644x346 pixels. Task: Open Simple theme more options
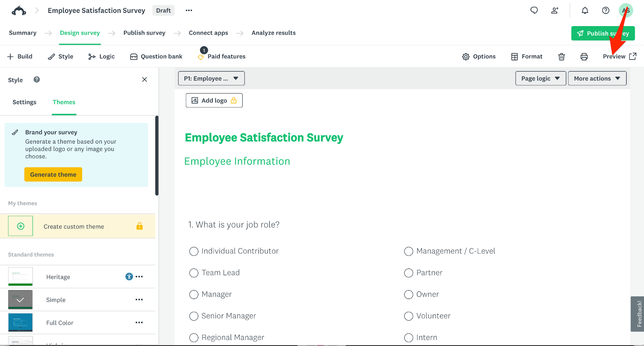pos(139,299)
